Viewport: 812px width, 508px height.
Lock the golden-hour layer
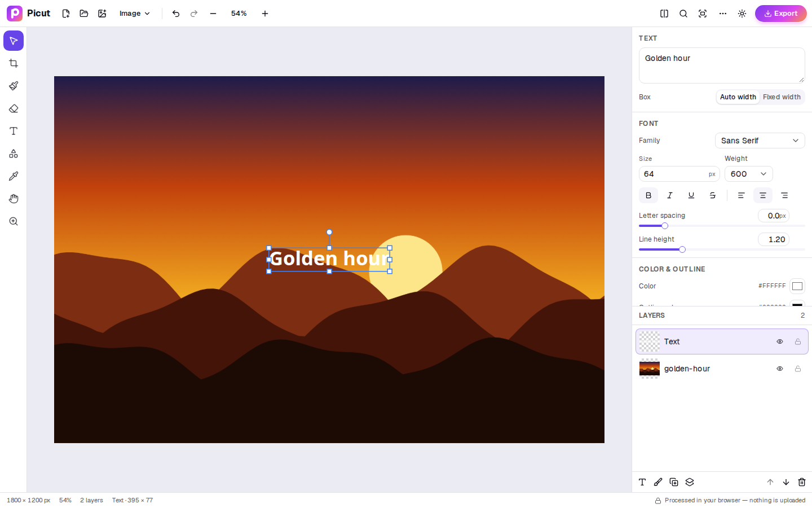798,369
